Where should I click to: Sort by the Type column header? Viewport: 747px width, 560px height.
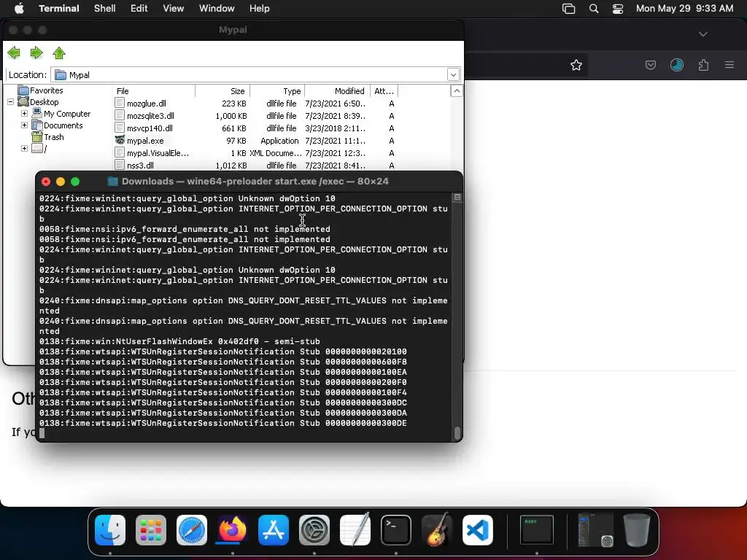coord(277,91)
